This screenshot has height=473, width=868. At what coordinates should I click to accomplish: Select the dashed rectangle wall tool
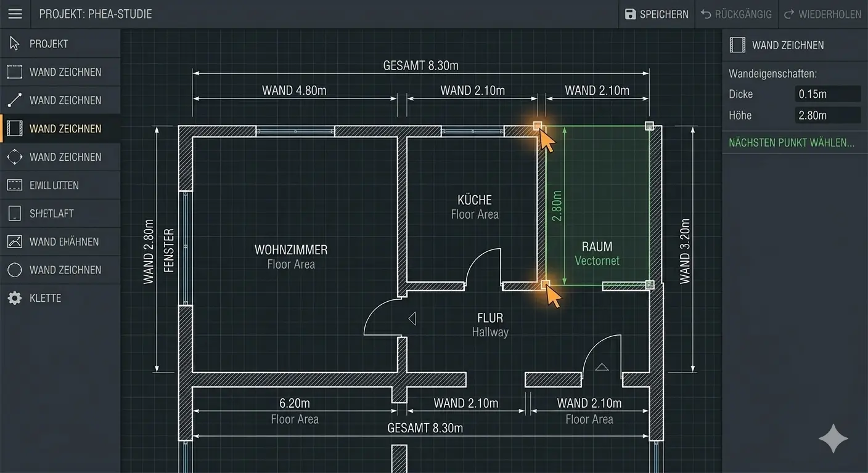pyautogui.click(x=60, y=72)
